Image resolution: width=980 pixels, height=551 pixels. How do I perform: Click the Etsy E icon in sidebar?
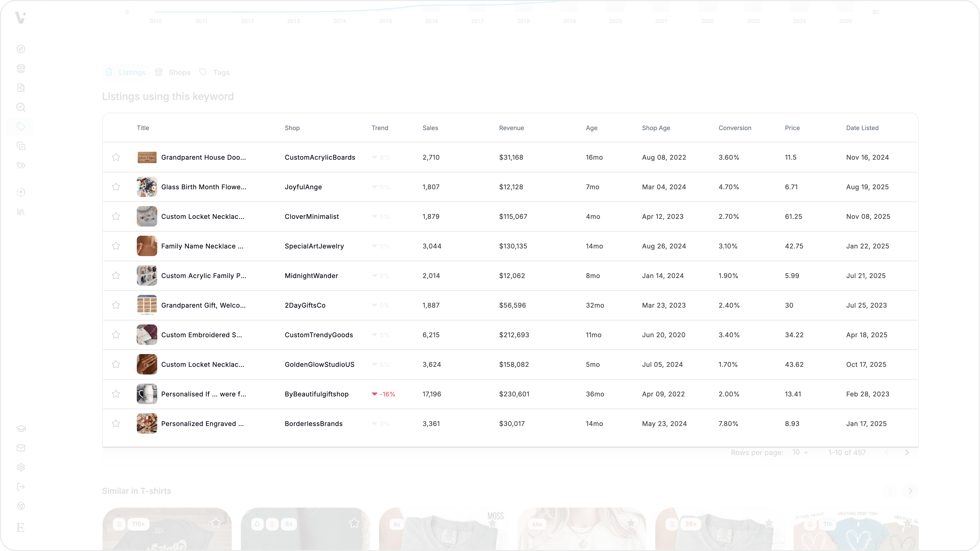click(x=21, y=527)
